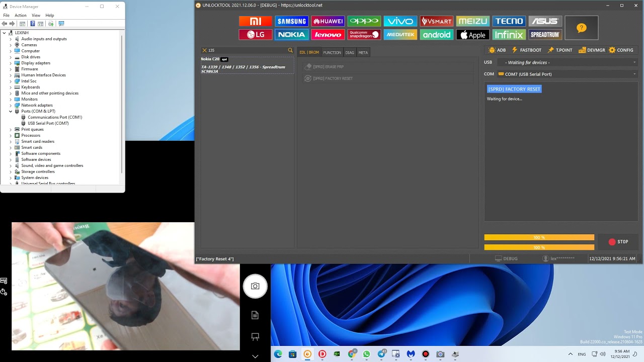644x362 pixels.
Task: Click the FASTBOOT toolbar button
Action: point(526,50)
